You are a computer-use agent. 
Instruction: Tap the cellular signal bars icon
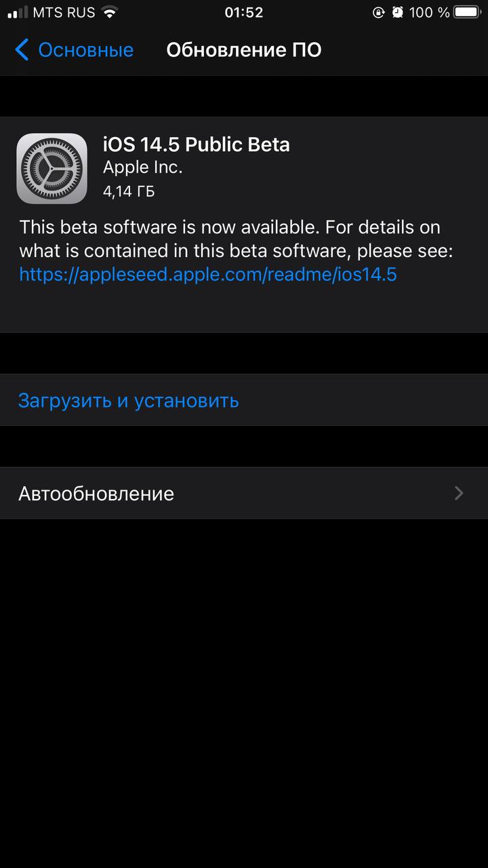pos(17,12)
